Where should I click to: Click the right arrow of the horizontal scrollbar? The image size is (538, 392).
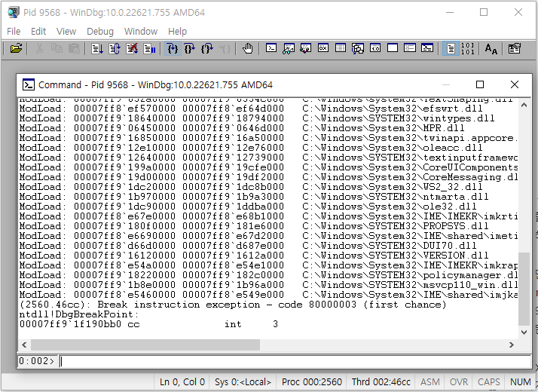pos(512,345)
